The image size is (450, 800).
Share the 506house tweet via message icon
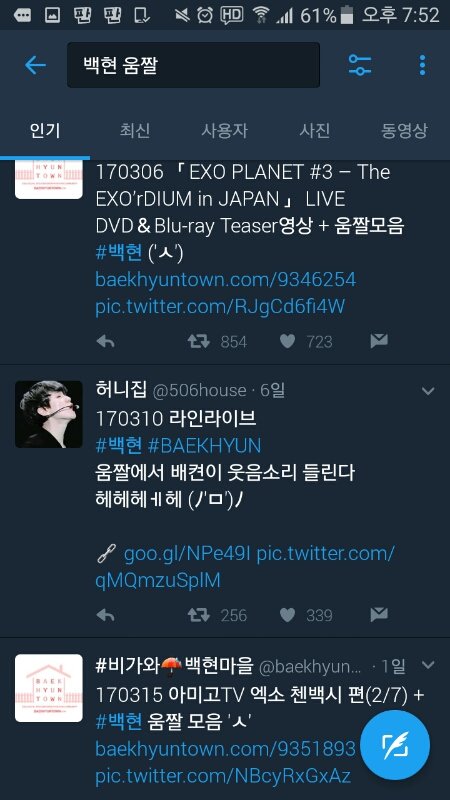click(x=379, y=615)
